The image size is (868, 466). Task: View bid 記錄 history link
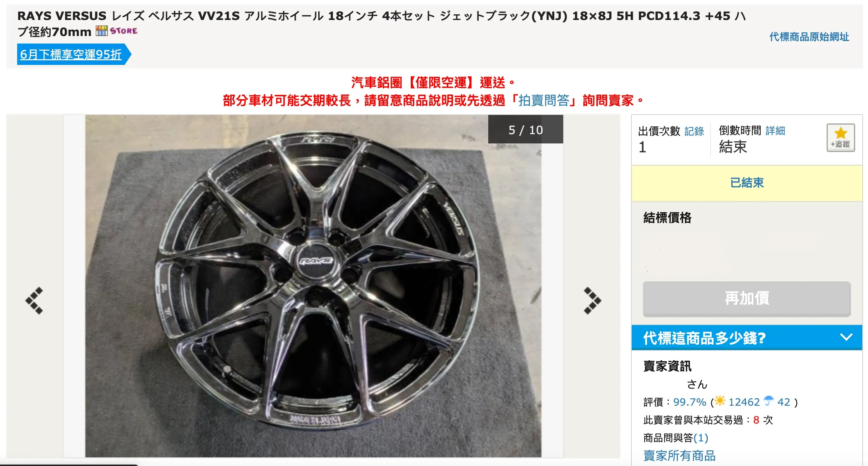(x=694, y=131)
